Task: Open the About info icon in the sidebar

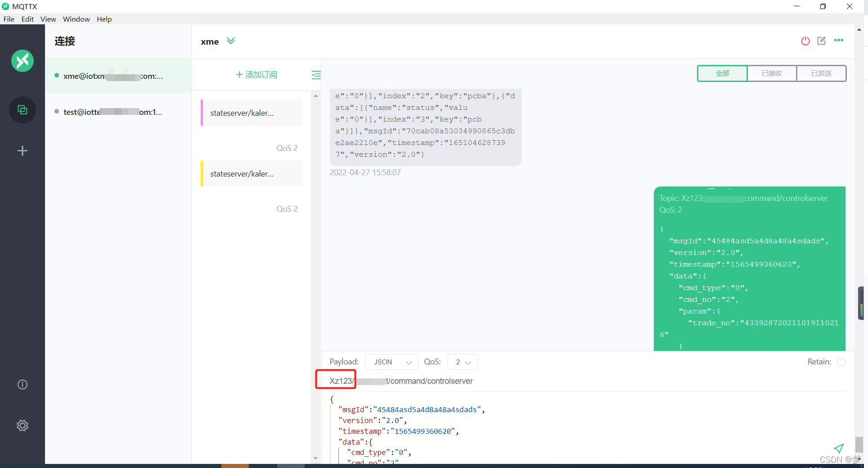Action: pyautogui.click(x=22, y=385)
